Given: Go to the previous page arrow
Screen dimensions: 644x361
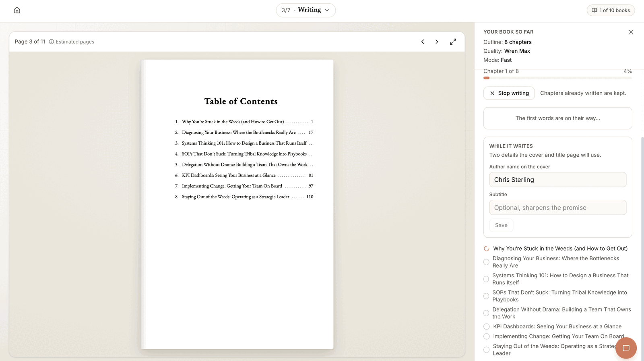Looking at the screenshot, I should click(x=423, y=41).
